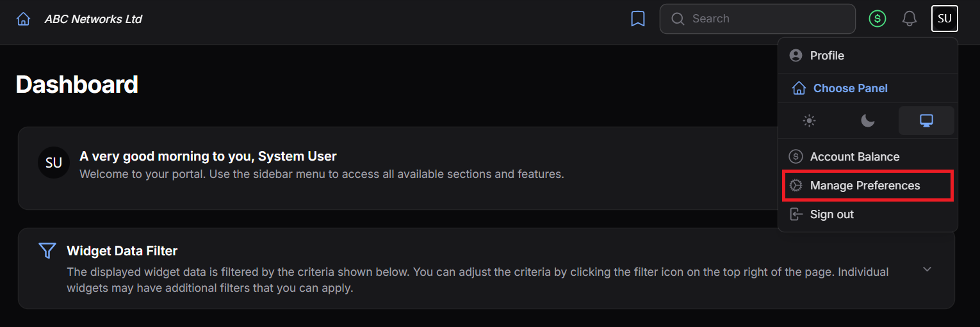Open the notifications bell icon
The width and height of the screenshot is (980, 327).
click(x=909, y=19)
